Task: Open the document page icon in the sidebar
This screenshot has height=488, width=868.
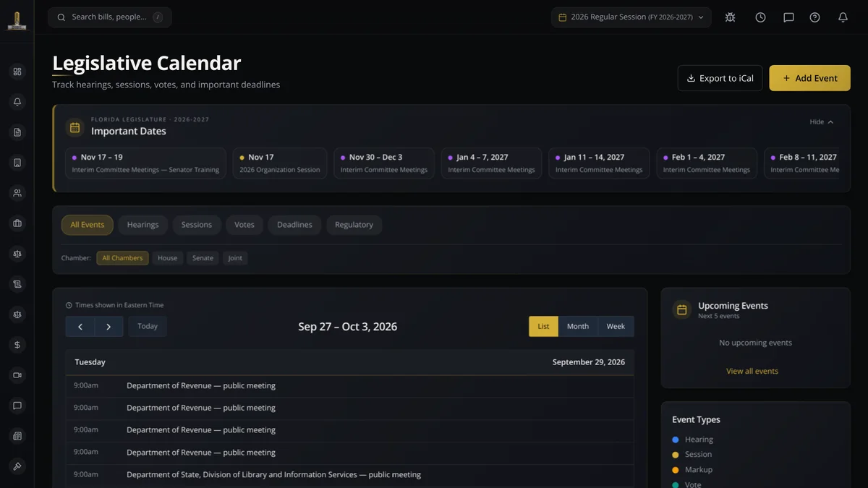Action: click(17, 132)
